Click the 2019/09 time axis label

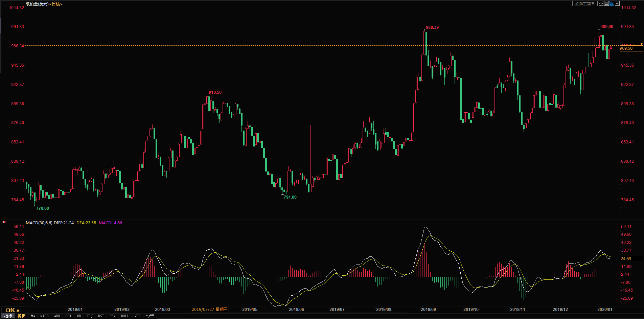pos(428,310)
